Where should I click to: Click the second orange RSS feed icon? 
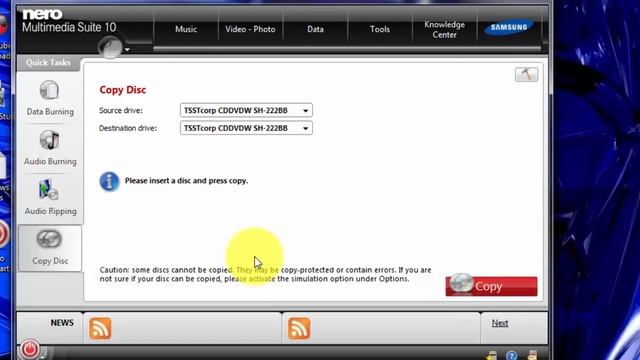point(299,328)
